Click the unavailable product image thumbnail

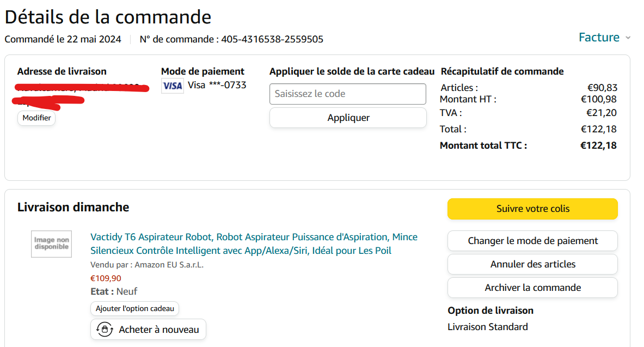click(x=51, y=243)
